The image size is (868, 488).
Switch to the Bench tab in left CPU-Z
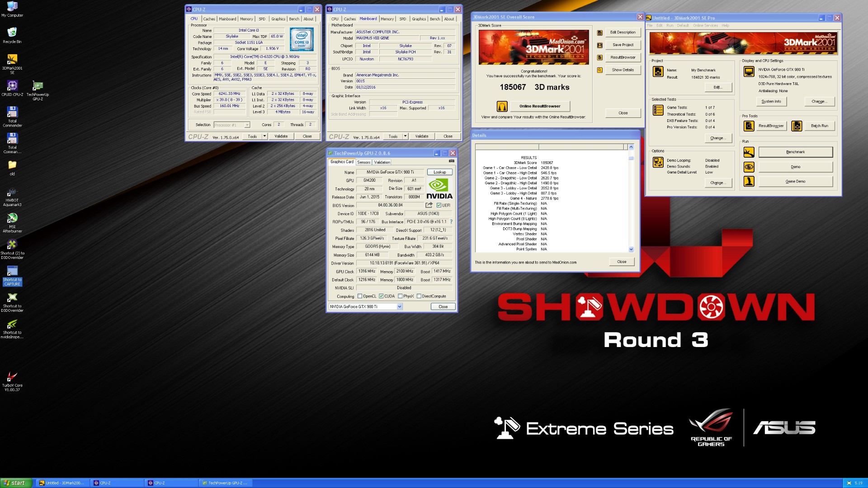point(294,19)
